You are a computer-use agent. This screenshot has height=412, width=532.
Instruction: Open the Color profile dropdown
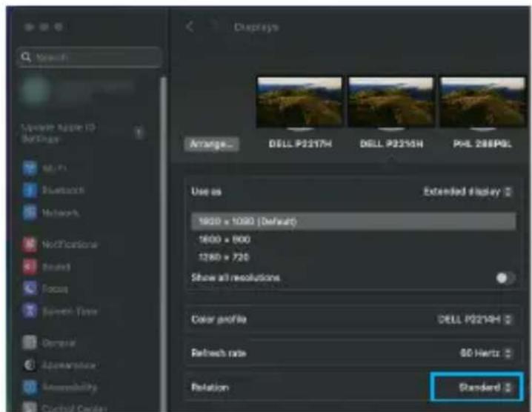(475, 319)
